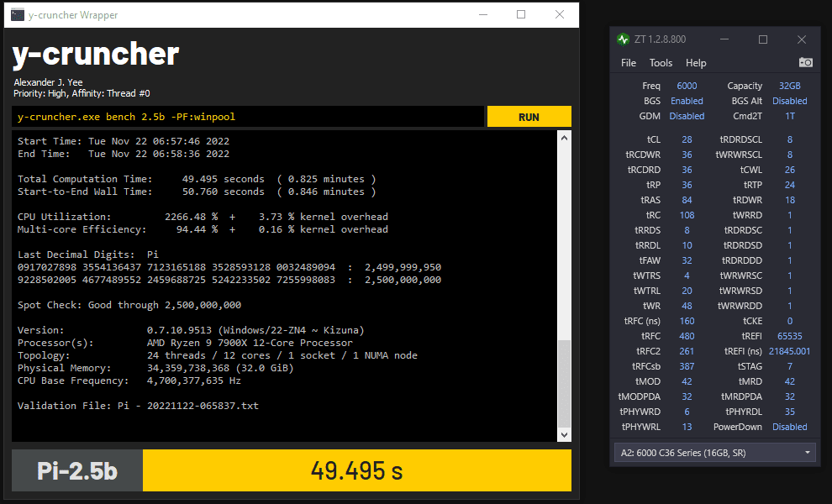Click the tRFC (ns) value 160
Image resolution: width=832 pixels, height=504 pixels.
[687, 321]
